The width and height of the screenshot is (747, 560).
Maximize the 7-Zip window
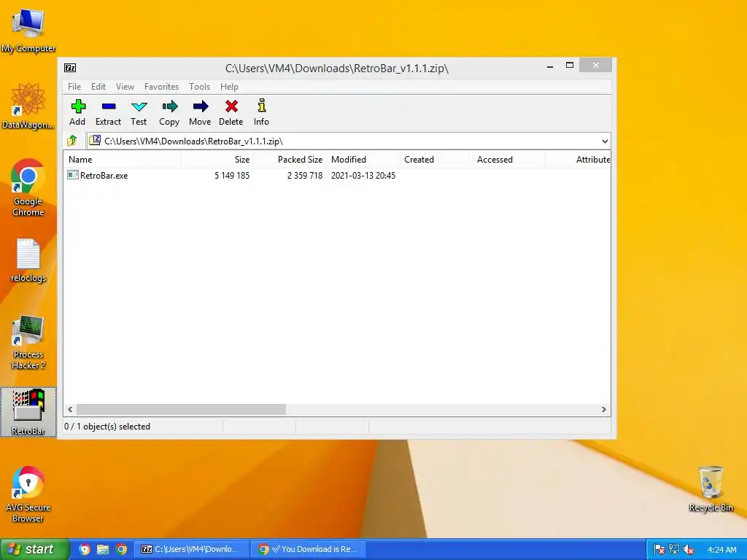pos(569,65)
